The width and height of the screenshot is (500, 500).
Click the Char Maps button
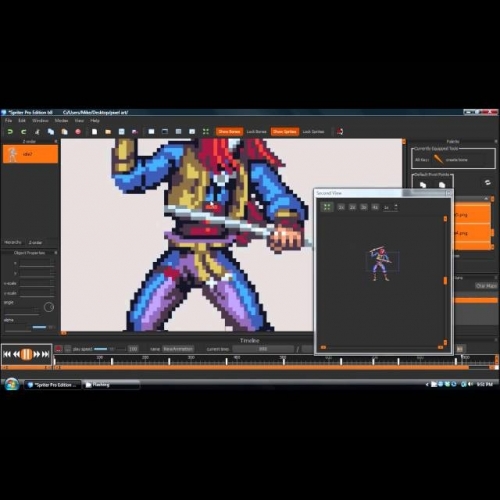[486, 286]
